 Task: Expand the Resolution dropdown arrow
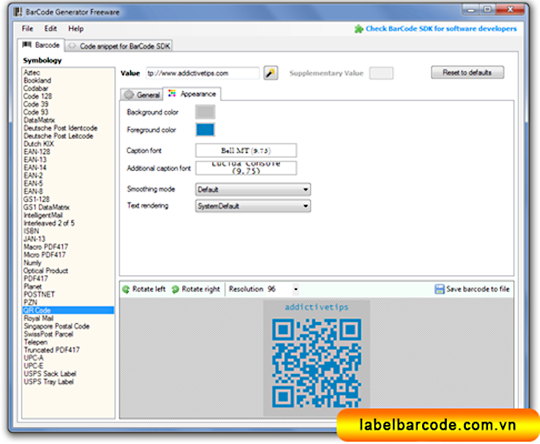coord(295,289)
